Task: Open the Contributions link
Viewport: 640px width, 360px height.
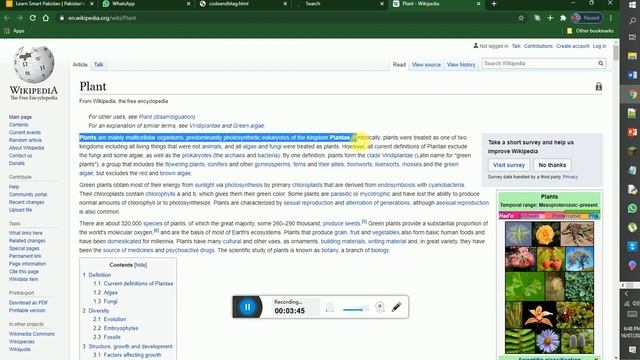Action: [x=538, y=46]
